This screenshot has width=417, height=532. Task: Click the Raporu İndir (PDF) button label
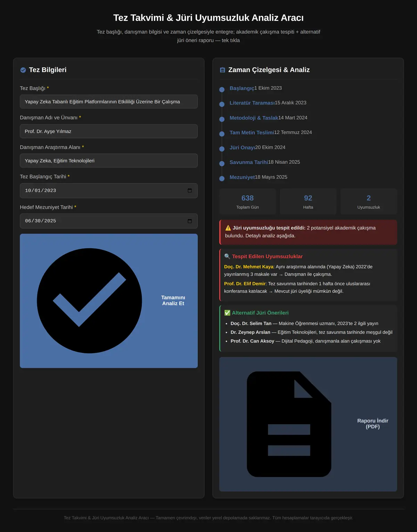pyautogui.click(x=373, y=424)
